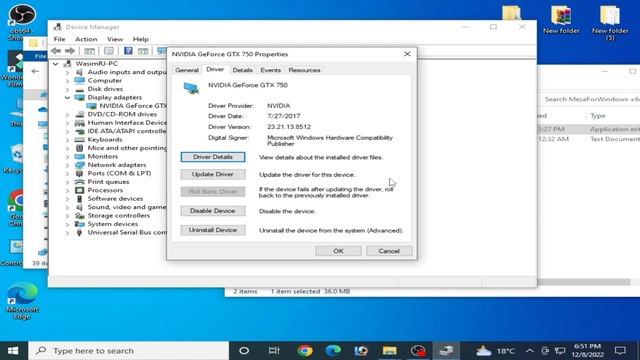Click the Driver Details button

coord(213,157)
